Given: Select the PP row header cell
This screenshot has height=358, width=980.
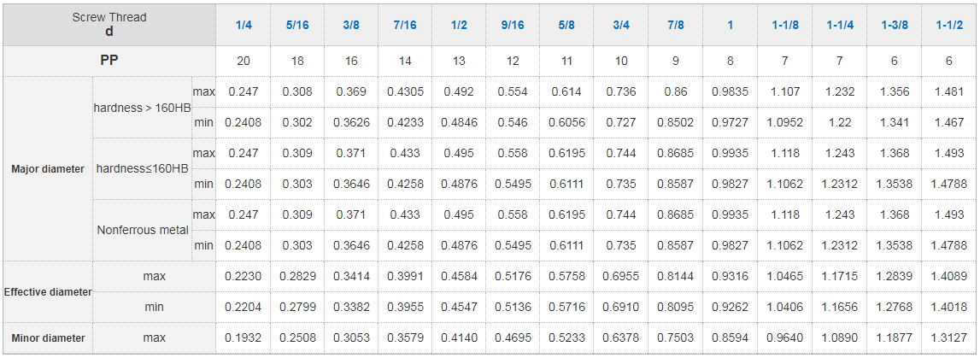Looking at the screenshot, I should (109, 61).
